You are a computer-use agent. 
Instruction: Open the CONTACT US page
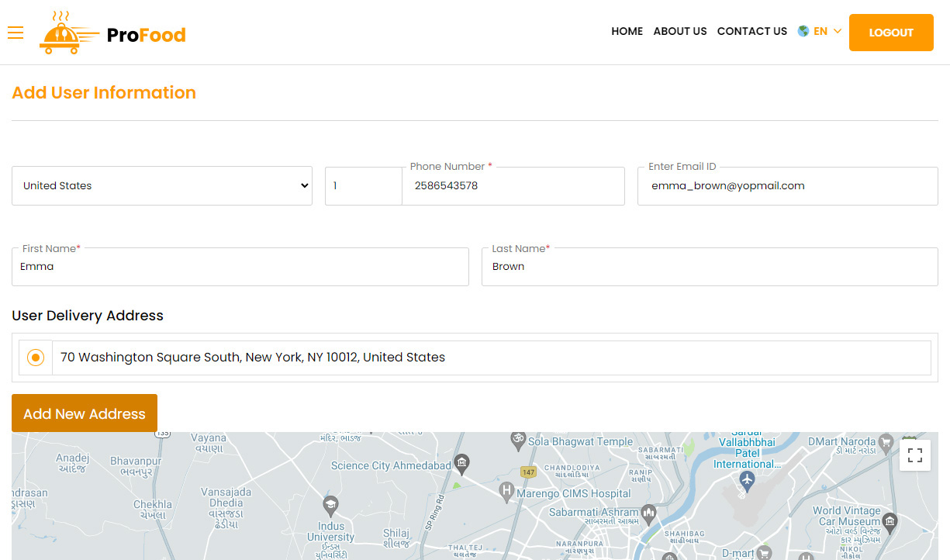tap(752, 32)
